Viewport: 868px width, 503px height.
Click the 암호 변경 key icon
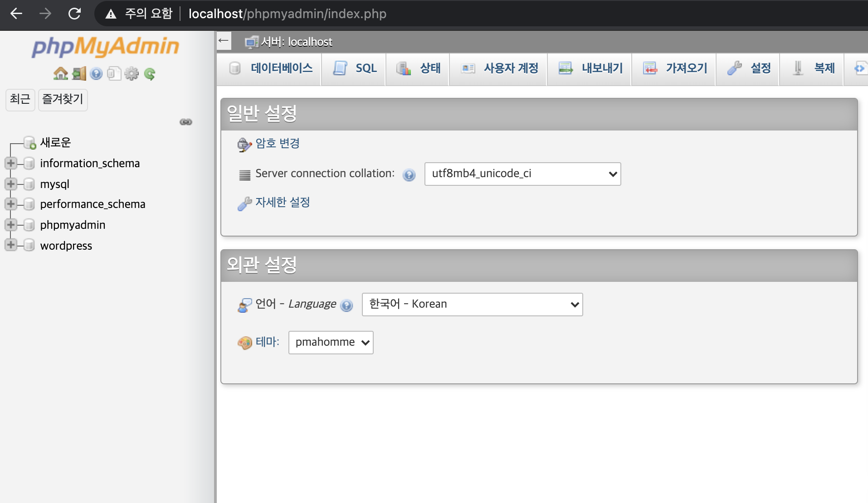click(x=244, y=145)
